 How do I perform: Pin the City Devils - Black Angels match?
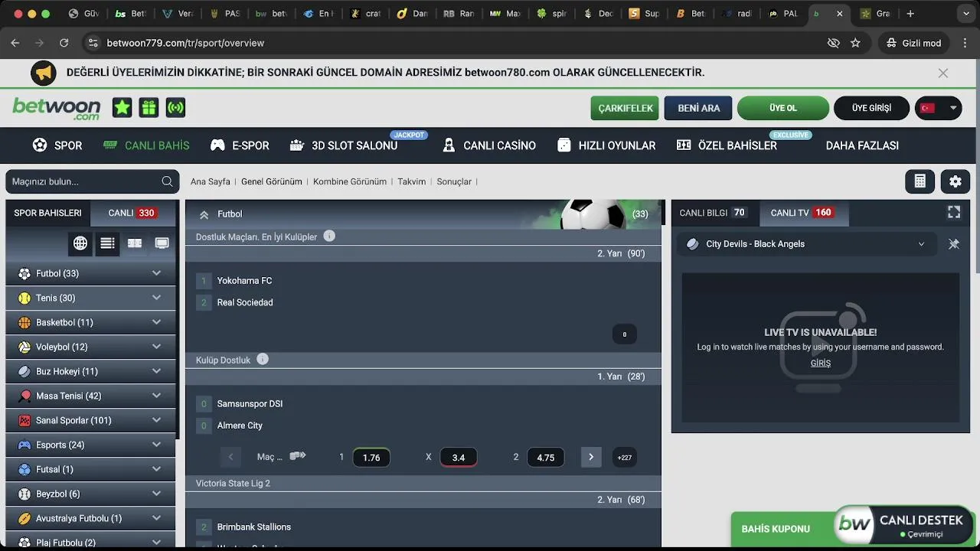click(954, 244)
